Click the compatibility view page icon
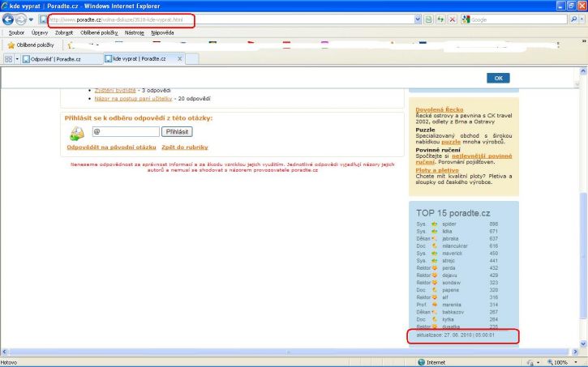This screenshot has height=367, width=588. pyautogui.click(x=428, y=19)
